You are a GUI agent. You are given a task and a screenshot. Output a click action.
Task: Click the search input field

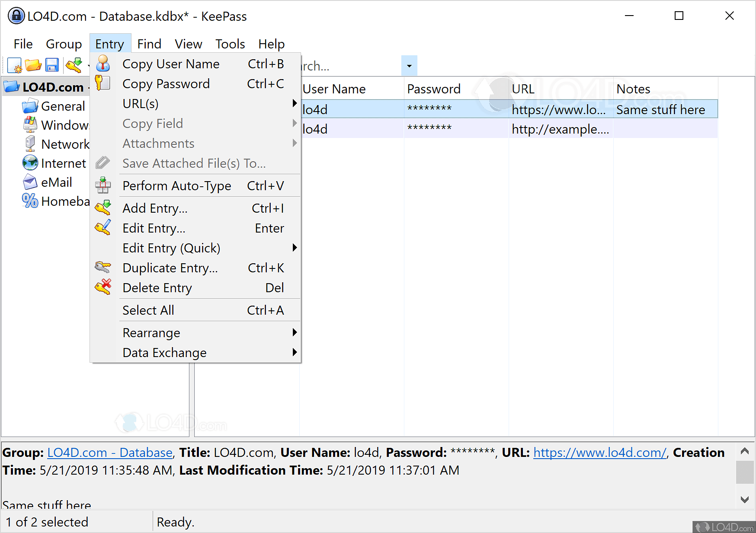point(351,66)
